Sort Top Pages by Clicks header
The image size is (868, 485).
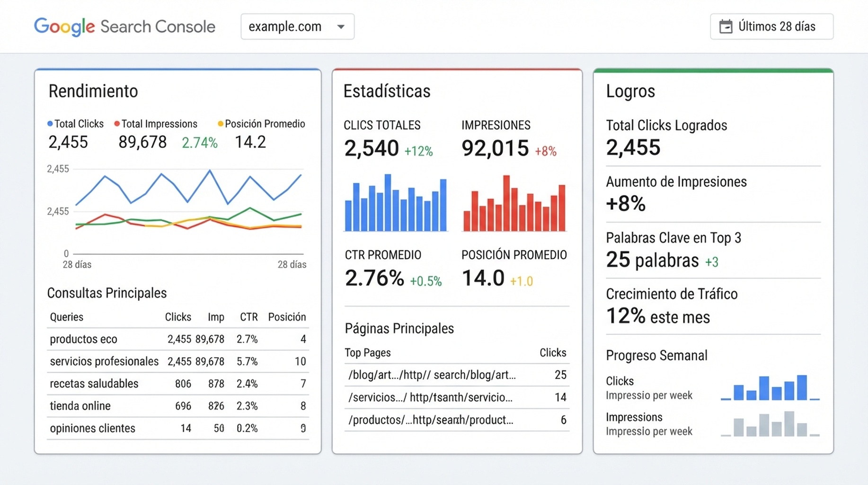coord(553,352)
